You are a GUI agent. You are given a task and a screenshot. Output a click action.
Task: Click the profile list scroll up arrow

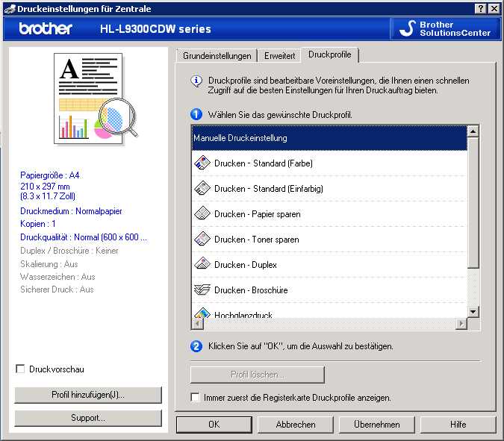473,131
